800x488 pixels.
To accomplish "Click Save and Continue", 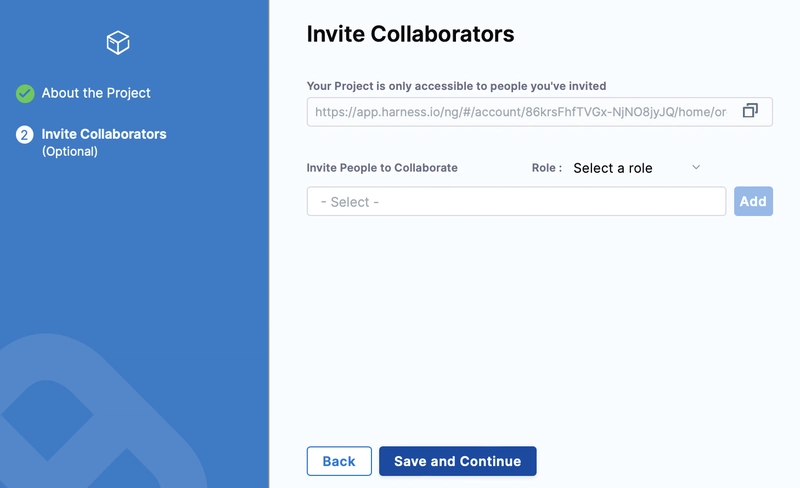I will tap(458, 461).
